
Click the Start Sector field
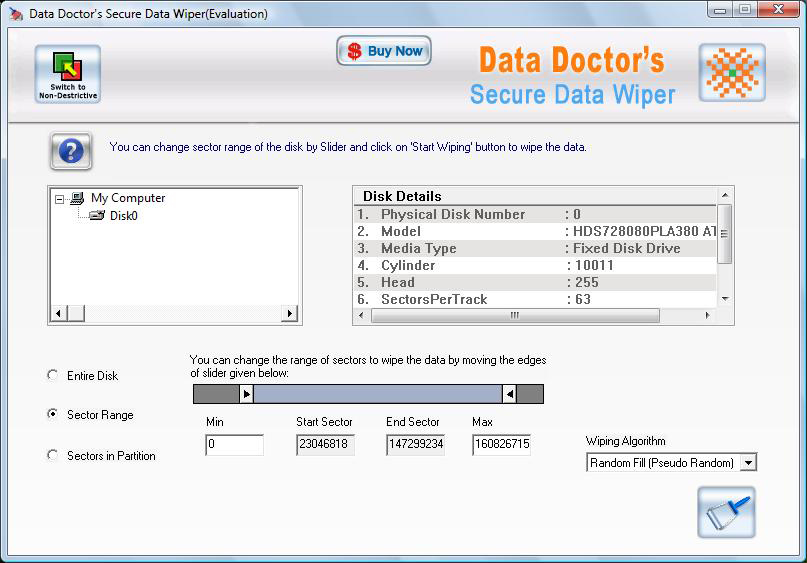(325, 445)
